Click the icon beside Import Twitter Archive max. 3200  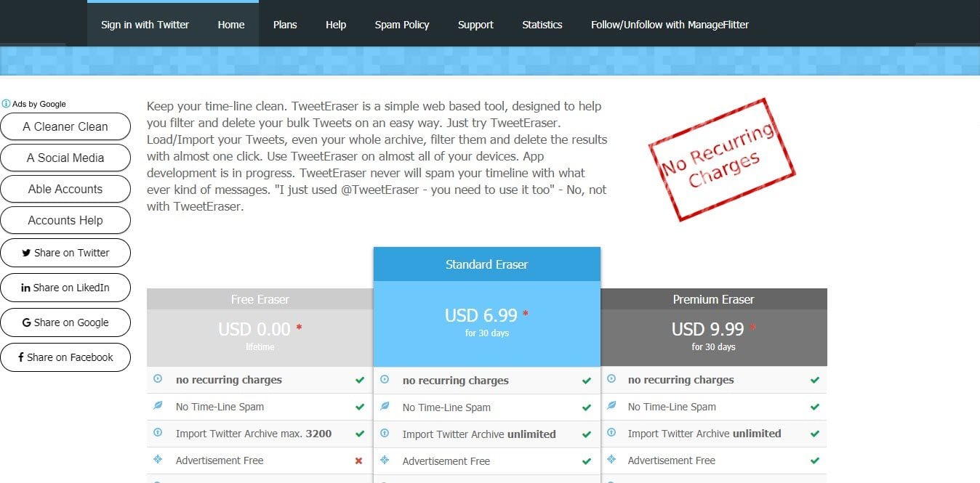(x=158, y=433)
